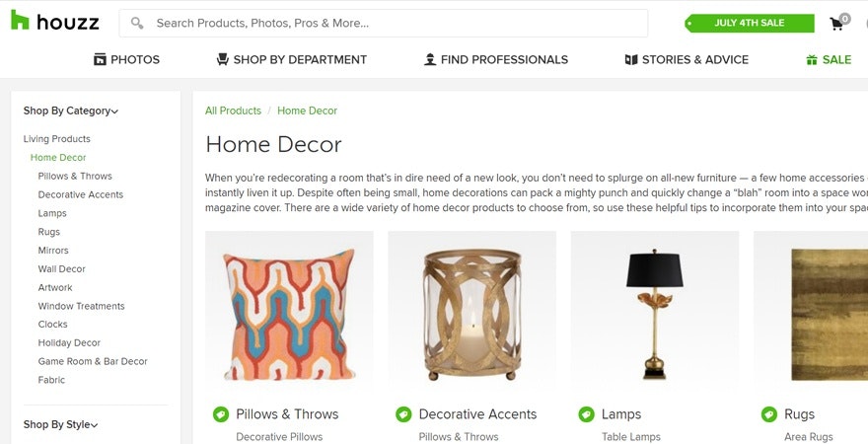Viewport: 868px width, 444px height.
Task: Click the Stories & Advice book icon
Action: point(631,60)
